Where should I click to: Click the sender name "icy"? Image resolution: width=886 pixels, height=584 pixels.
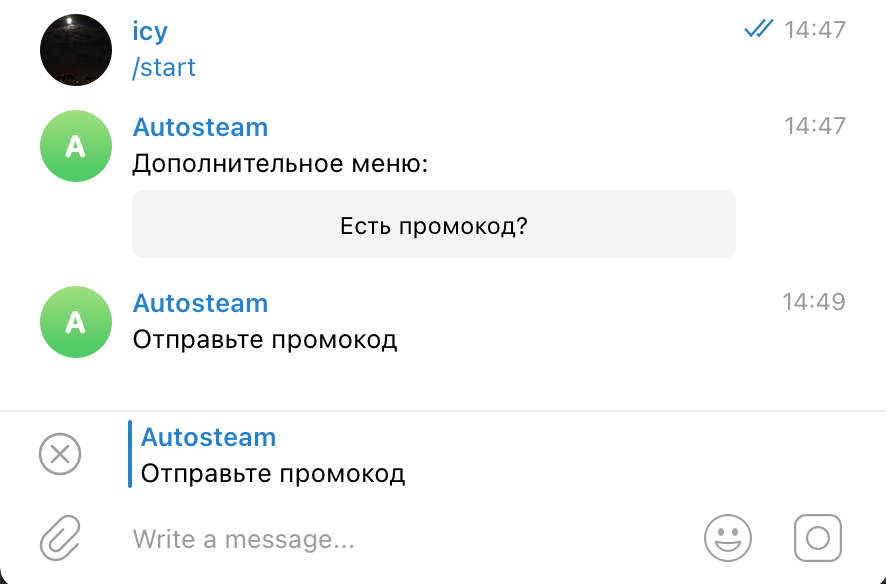(150, 31)
